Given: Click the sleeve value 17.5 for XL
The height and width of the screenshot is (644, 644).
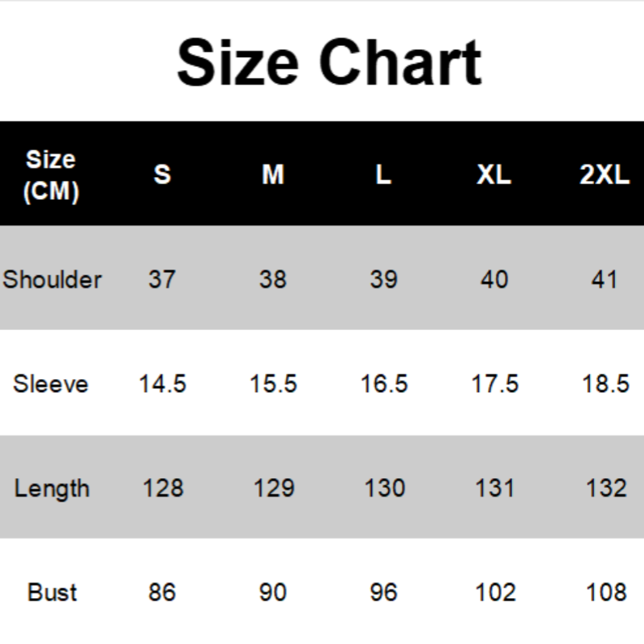Looking at the screenshot, I should [x=494, y=383].
